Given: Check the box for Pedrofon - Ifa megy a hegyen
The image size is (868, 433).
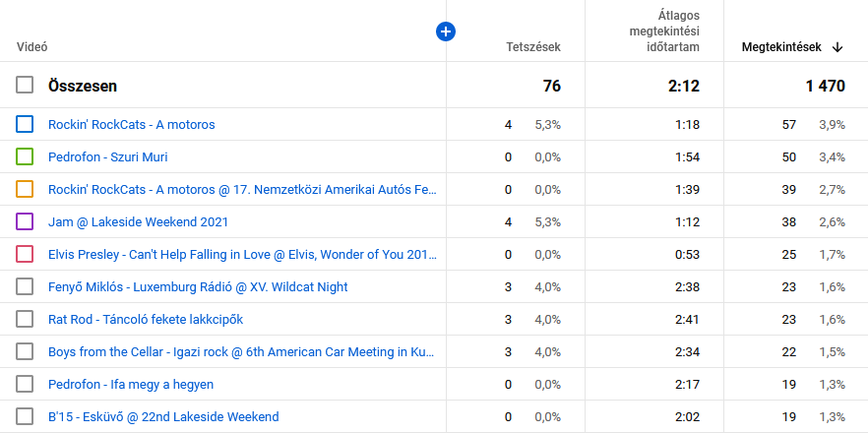Looking at the screenshot, I should tap(25, 384).
